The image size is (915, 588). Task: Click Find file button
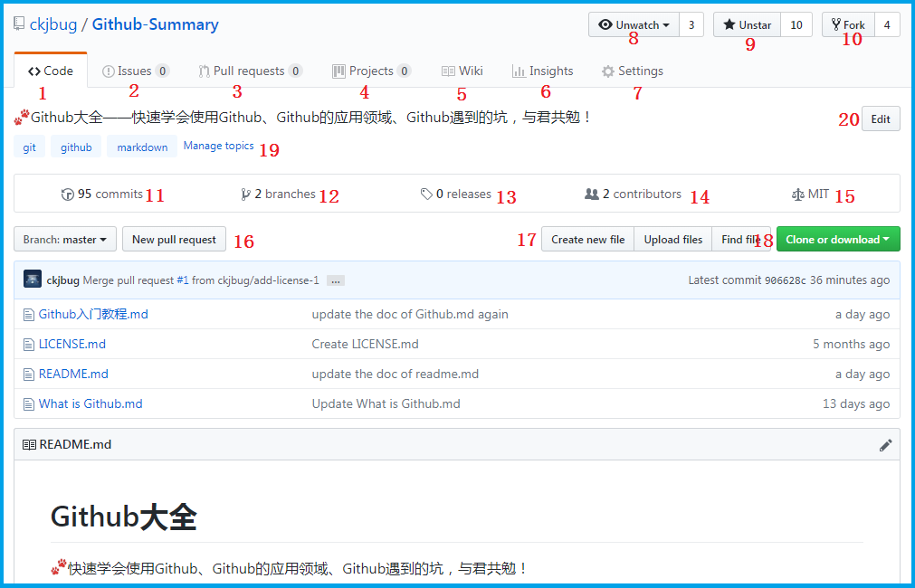[741, 239]
